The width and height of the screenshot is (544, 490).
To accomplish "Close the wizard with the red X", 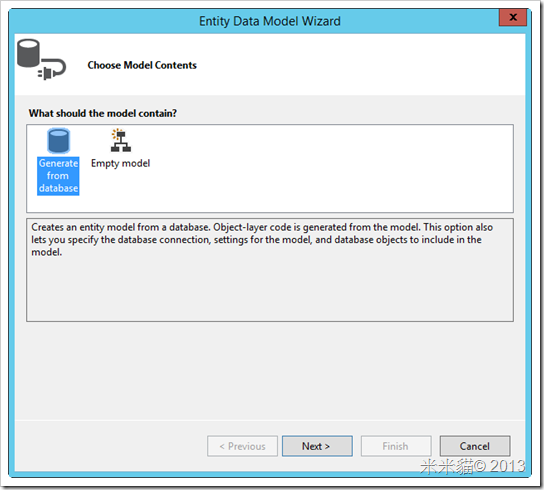I will click(513, 17).
